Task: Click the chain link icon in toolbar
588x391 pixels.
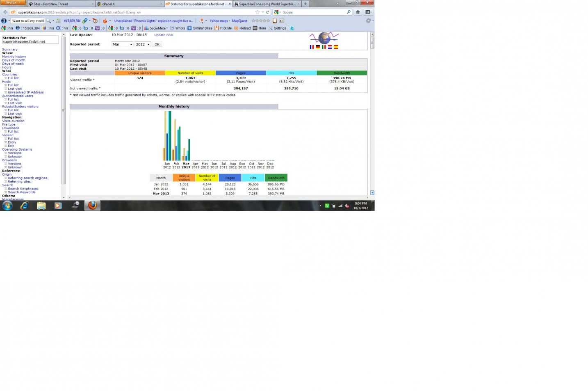Action: [85, 21]
